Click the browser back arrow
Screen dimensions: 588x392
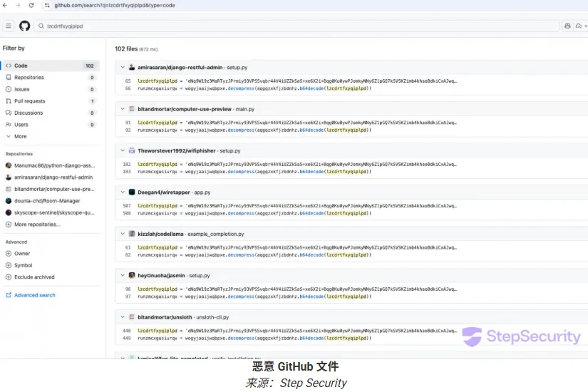pos(5,5)
